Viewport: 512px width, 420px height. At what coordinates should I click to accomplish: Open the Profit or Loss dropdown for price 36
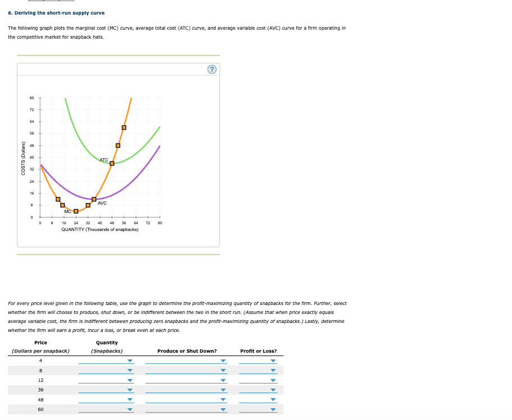(x=273, y=391)
